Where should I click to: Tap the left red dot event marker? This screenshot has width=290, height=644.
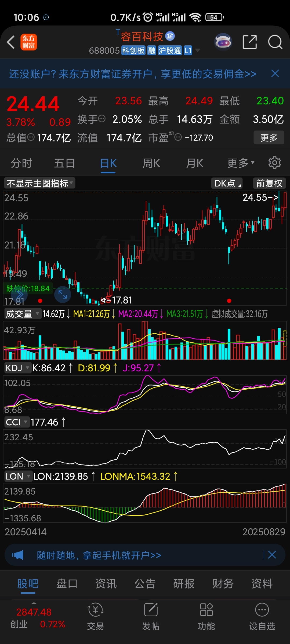[x=40, y=301]
